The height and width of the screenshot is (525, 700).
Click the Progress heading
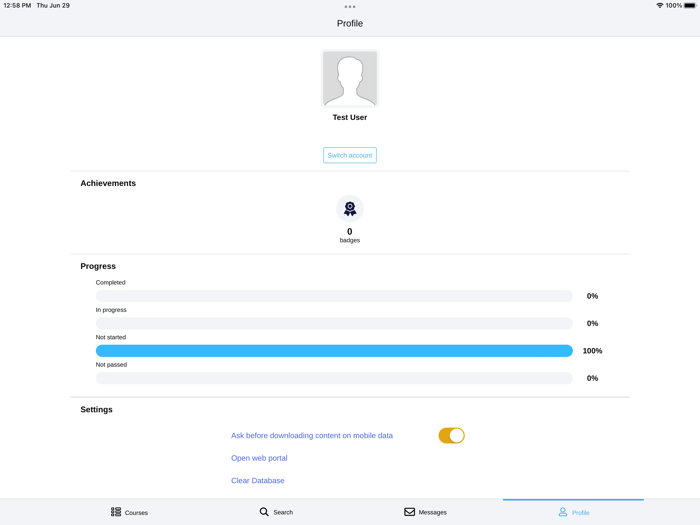(x=98, y=267)
